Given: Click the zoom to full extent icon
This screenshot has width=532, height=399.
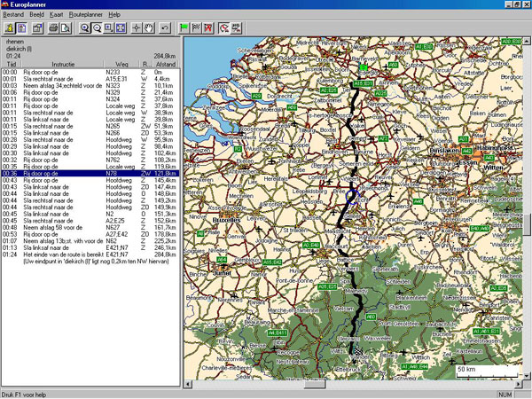Looking at the screenshot, I should pos(120,28).
